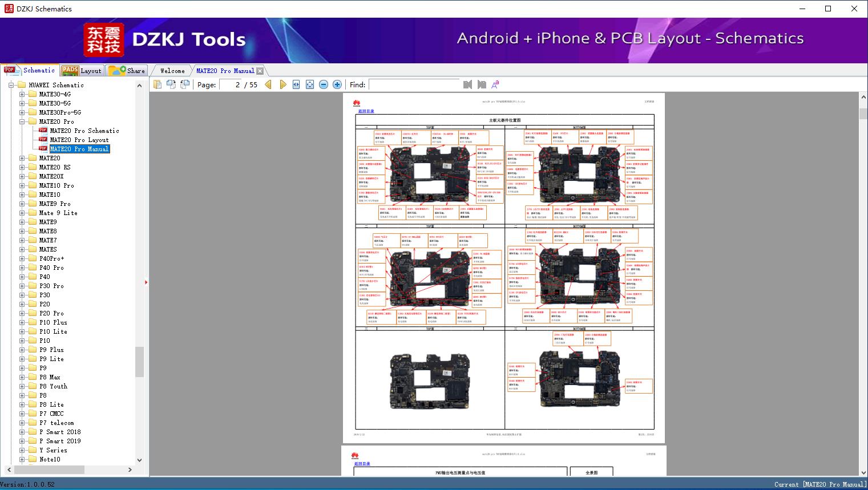Close the MATE20 Pro Manual tab
Screen dimensions: 868x490
[x=260, y=71]
